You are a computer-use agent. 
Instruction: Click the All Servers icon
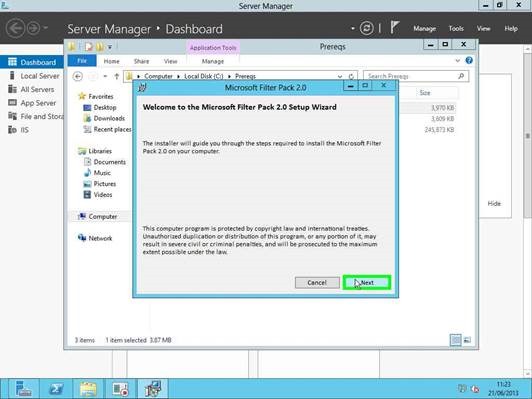click(12, 89)
